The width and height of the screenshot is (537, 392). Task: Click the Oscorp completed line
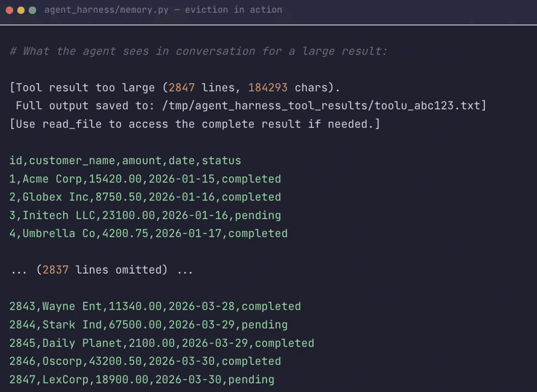pyautogui.click(x=145, y=361)
